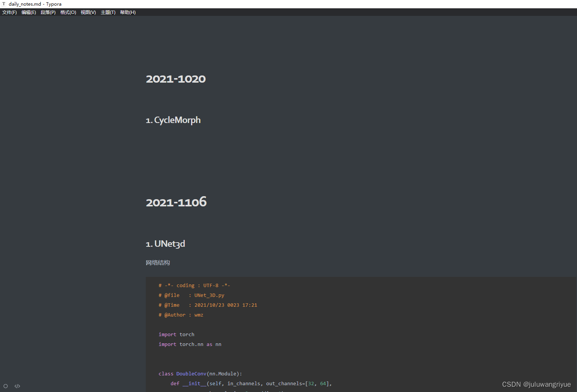This screenshot has width=577, height=392.
Task: Click the @Author wmz comment line
Action: (181, 315)
